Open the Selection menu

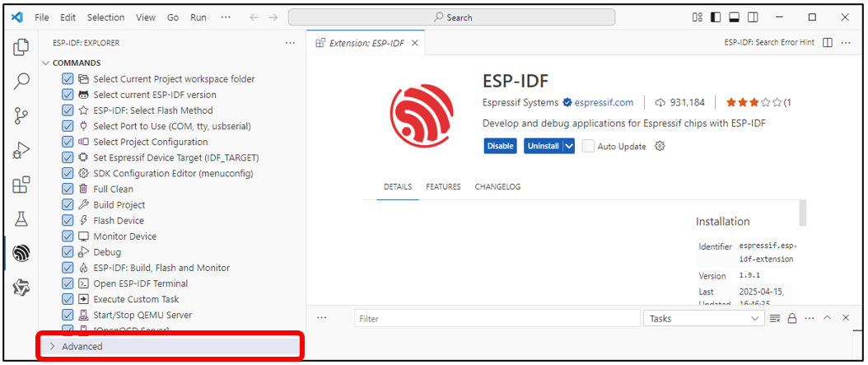coord(105,17)
